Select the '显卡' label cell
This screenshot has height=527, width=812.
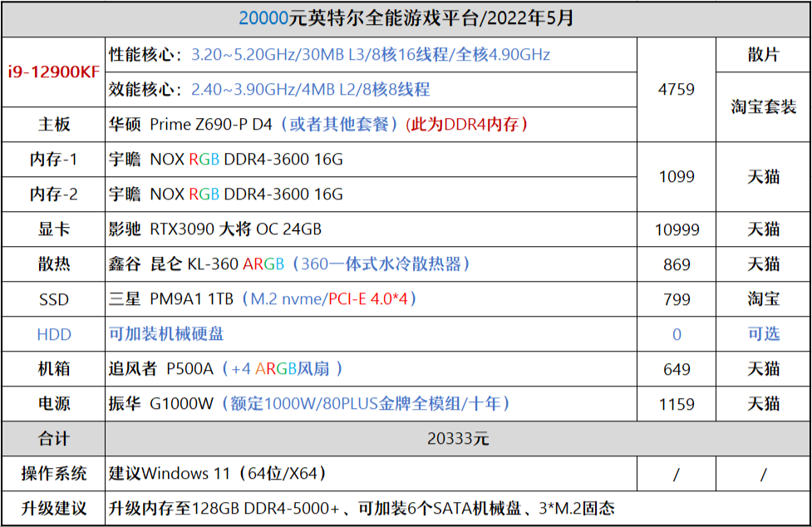coord(54,229)
